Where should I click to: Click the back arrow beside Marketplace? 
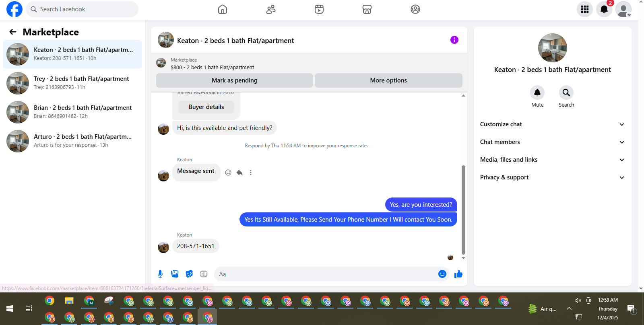[13, 32]
